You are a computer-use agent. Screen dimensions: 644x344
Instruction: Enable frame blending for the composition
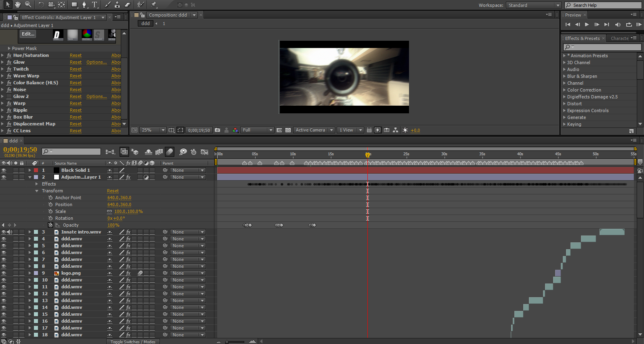click(159, 152)
